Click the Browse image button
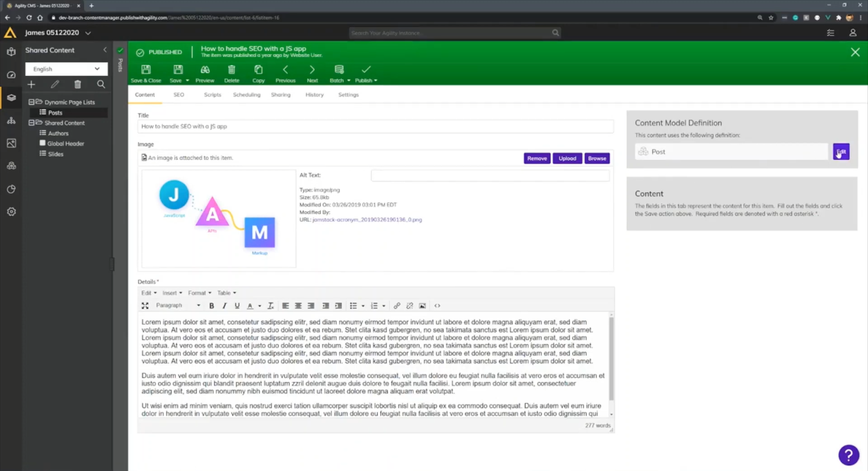 coord(597,158)
